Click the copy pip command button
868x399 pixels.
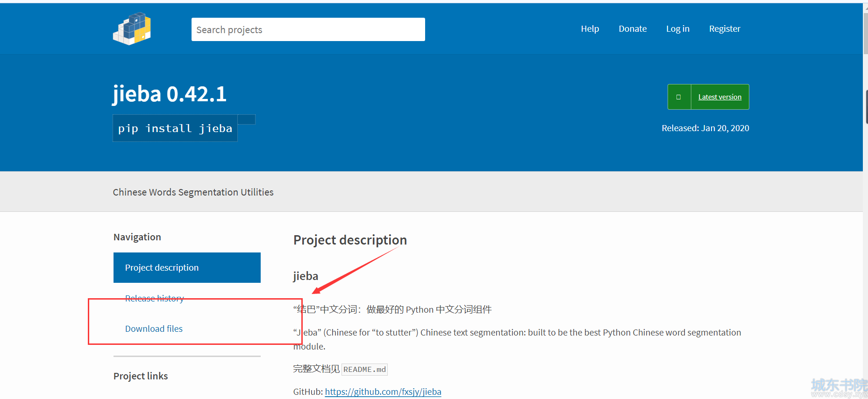[247, 120]
